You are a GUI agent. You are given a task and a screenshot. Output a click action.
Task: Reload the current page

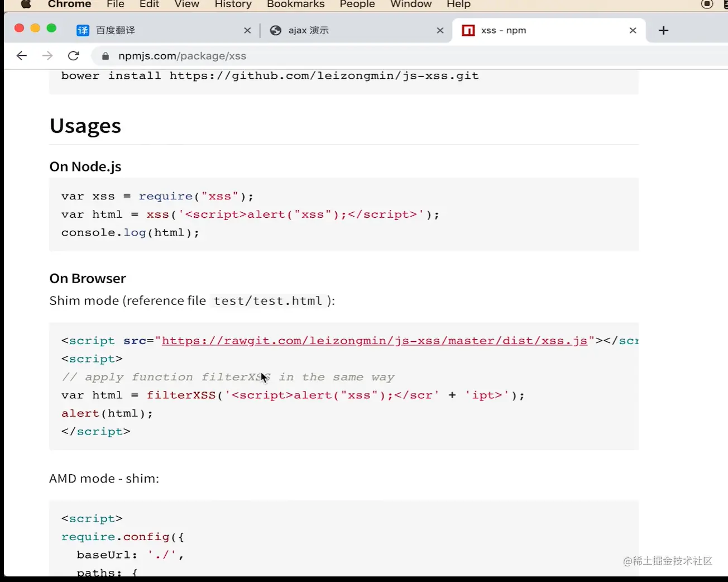pyautogui.click(x=73, y=56)
